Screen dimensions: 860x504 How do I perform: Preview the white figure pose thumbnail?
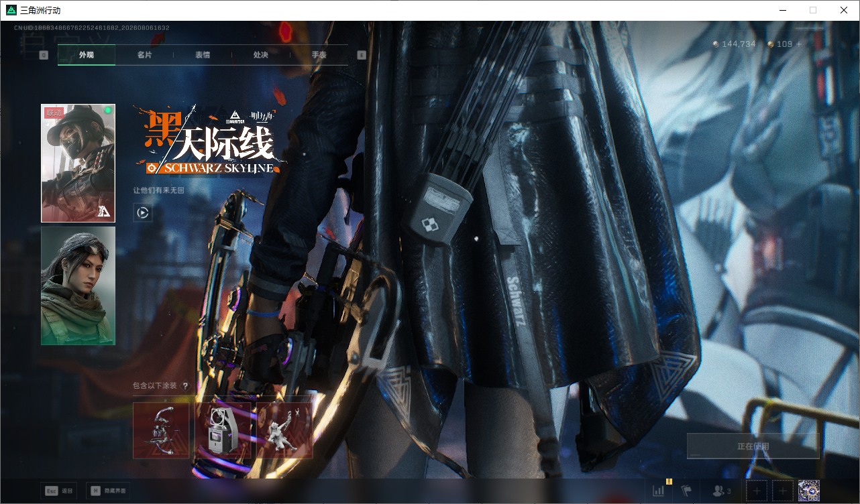pyautogui.click(x=284, y=430)
